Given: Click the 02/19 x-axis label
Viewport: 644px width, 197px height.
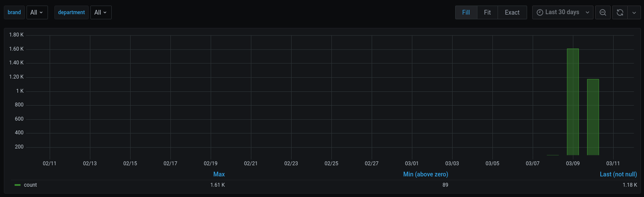Looking at the screenshot, I should point(211,164).
